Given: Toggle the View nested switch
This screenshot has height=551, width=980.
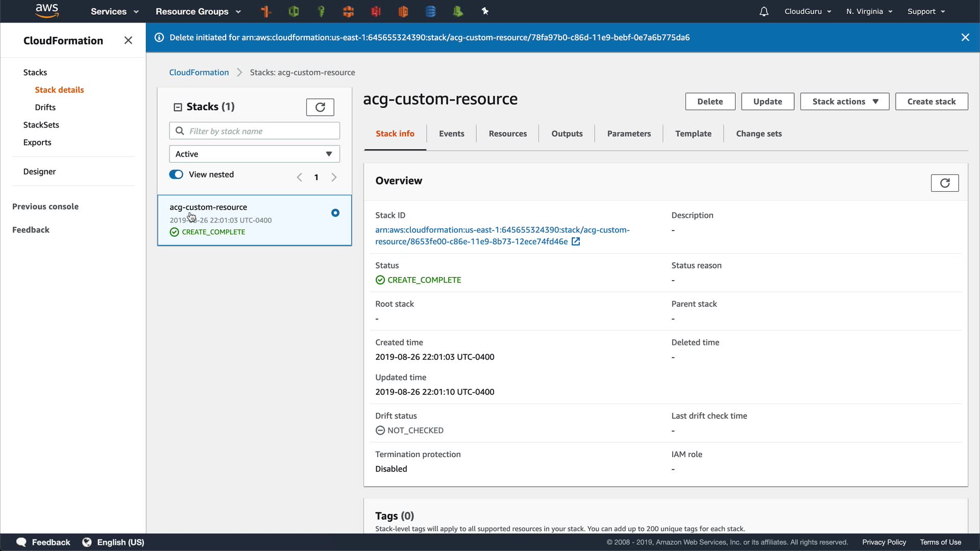Looking at the screenshot, I should pos(176,174).
